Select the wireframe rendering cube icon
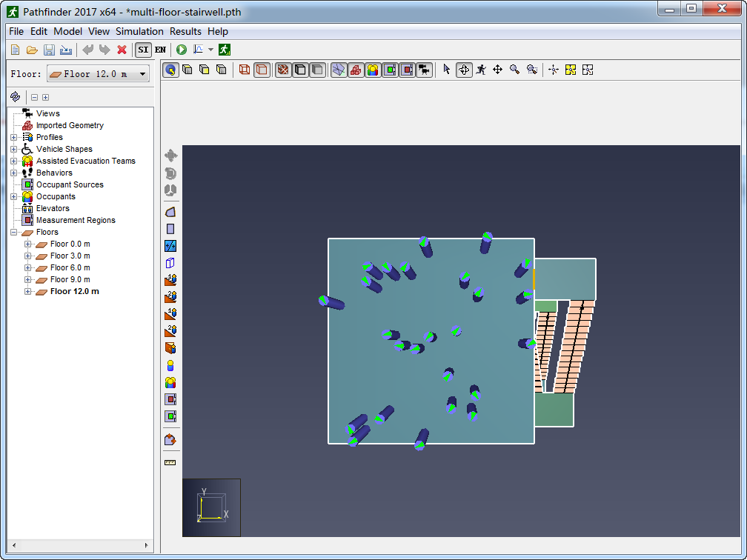 point(245,70)
